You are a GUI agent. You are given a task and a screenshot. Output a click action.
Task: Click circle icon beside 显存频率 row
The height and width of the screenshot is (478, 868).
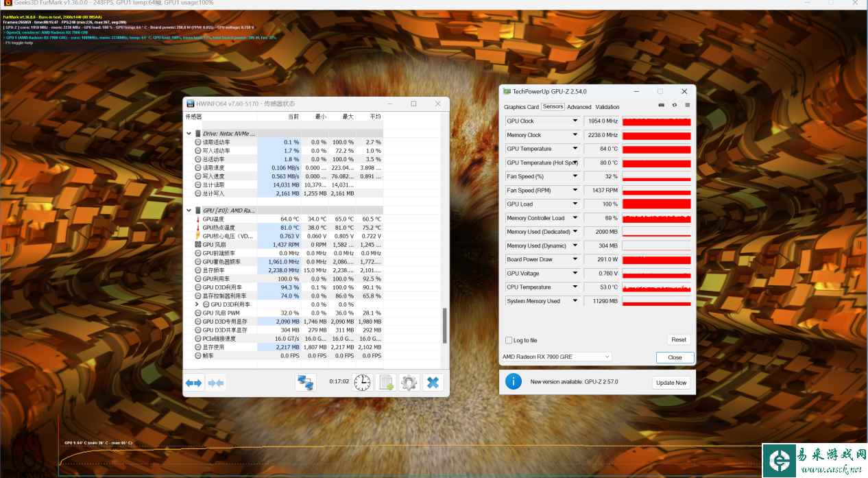197,270
